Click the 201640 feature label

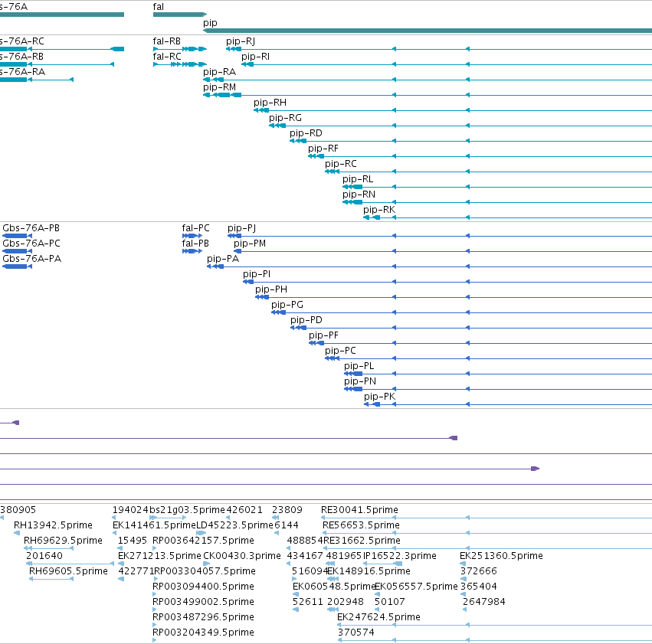pyautogui.click(x=44, y=556)
